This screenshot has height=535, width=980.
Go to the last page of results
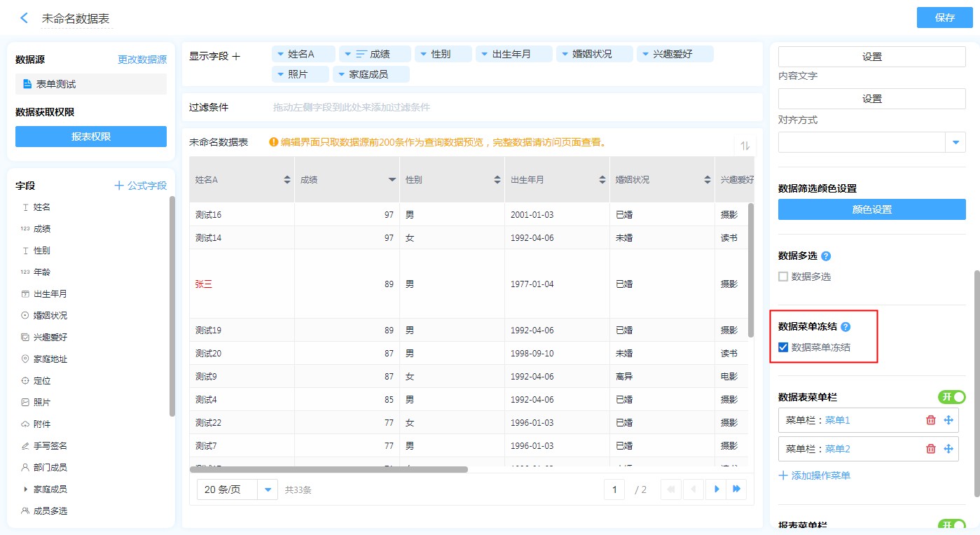[736, 489]
